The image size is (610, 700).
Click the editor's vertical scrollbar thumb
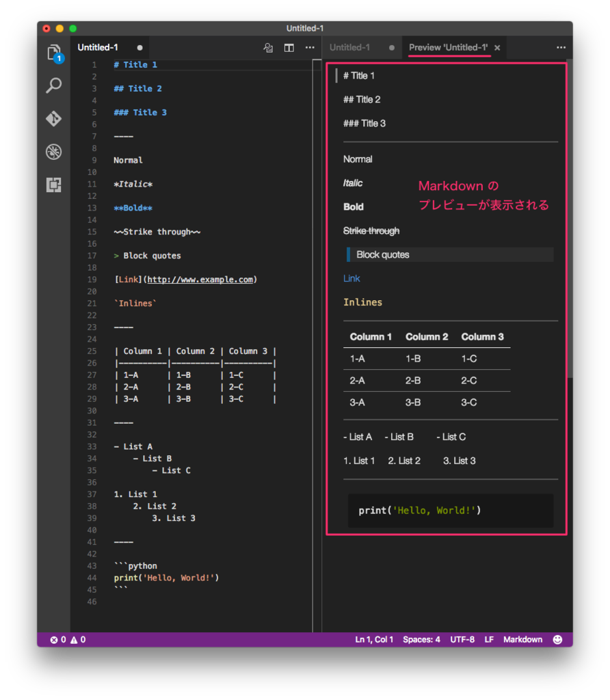coord(317,345)
